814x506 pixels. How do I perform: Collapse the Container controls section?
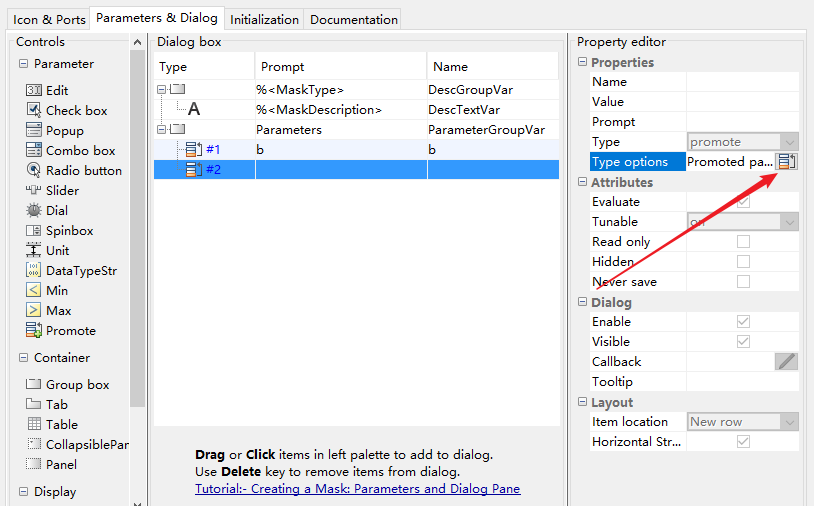(x=23, y=358)
